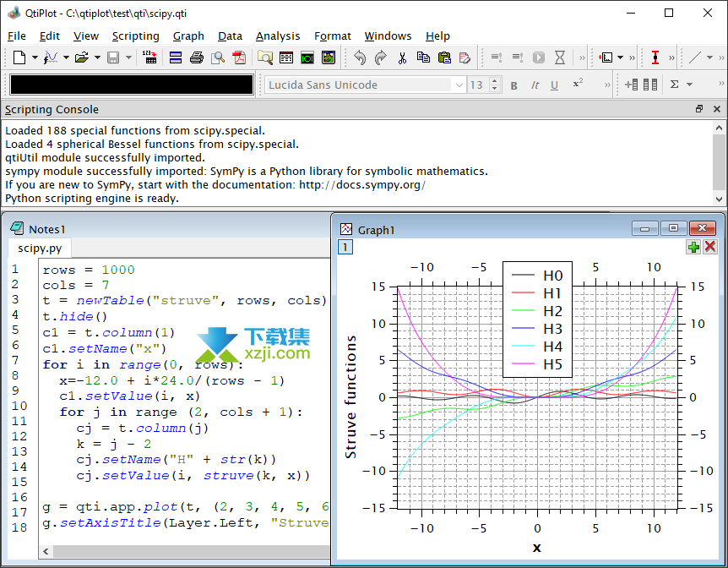Add a new layer with green plus
The width and height of the screenshot is (728, 568).
693,247
